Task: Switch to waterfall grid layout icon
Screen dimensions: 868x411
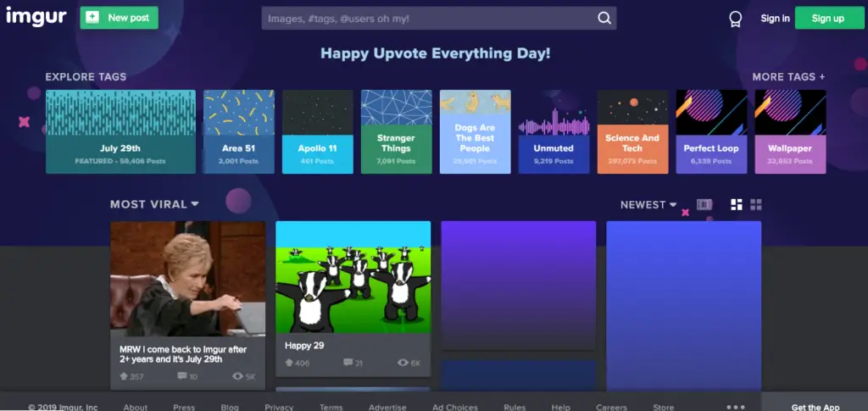Action: tap(737, 205)
